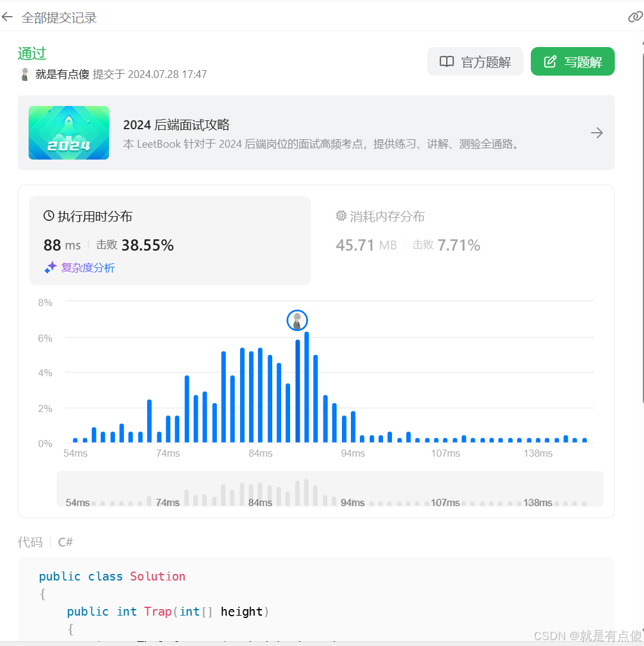
Task: Click the sparkle icon beside 复杂度分析
Action: (x=50, y=268)
